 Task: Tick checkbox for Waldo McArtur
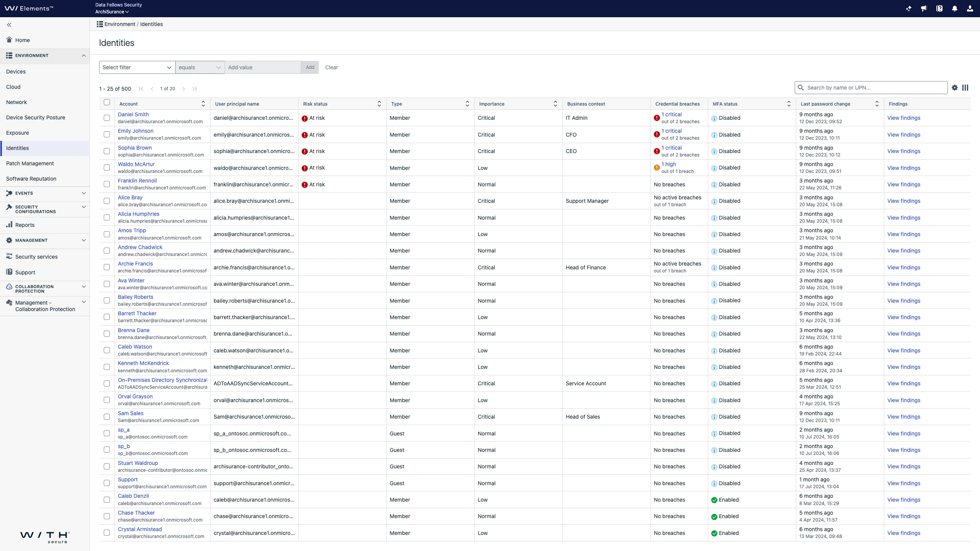coord(107,168)
